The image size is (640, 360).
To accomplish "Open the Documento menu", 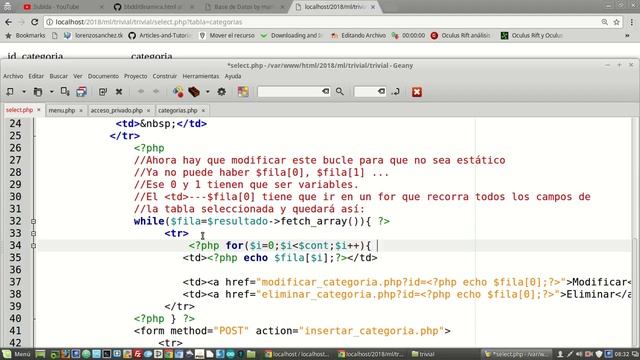I will point(103,76).
